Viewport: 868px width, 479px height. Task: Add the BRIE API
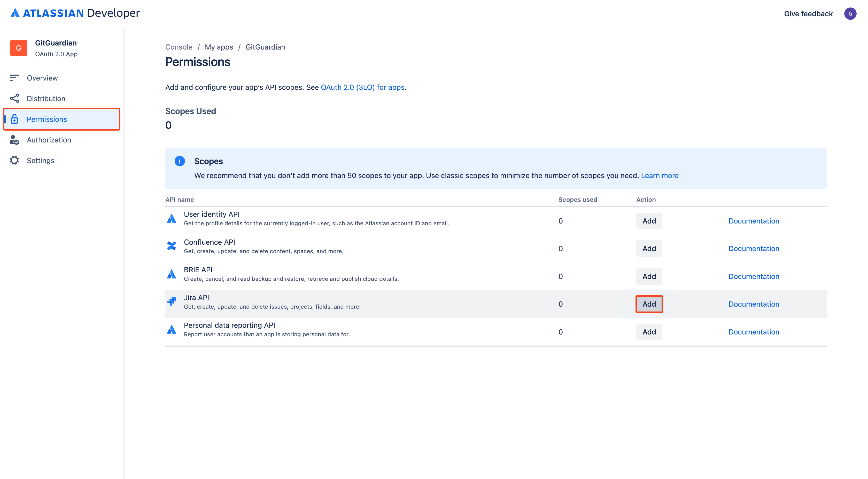[649, 276]
